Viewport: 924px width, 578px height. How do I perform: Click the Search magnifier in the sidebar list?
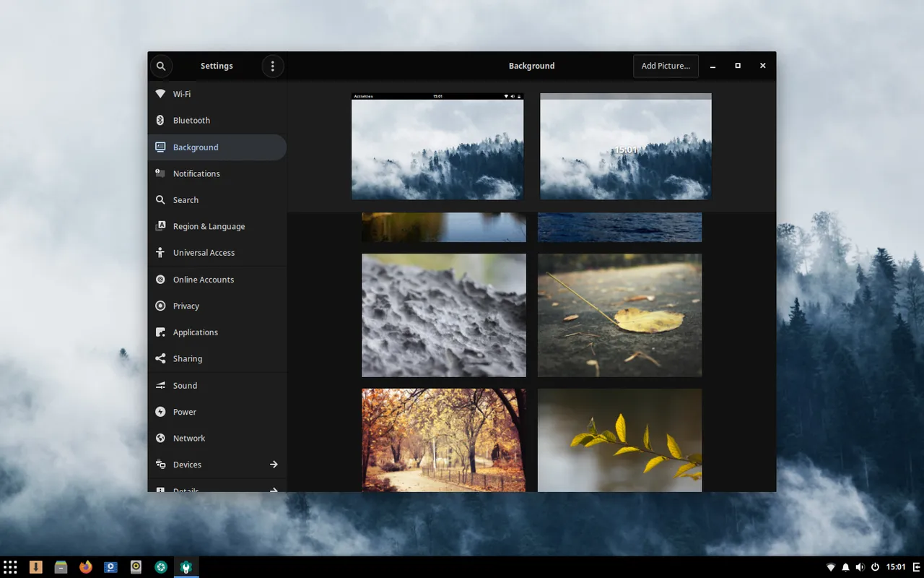[160, 200]
